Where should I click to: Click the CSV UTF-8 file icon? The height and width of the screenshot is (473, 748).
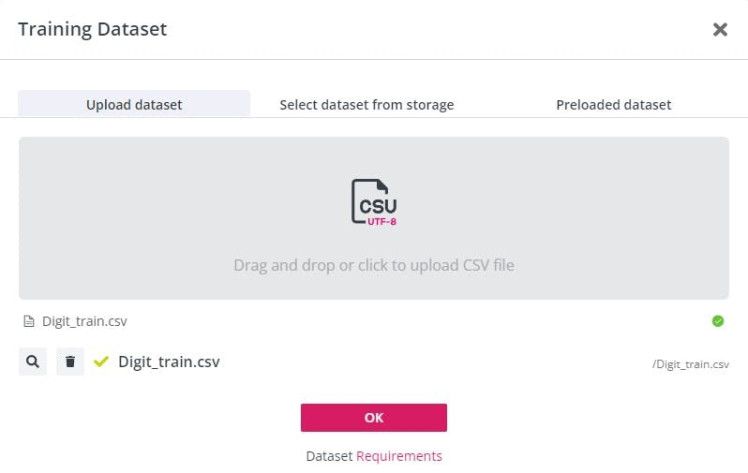click(x=374, y=202)
